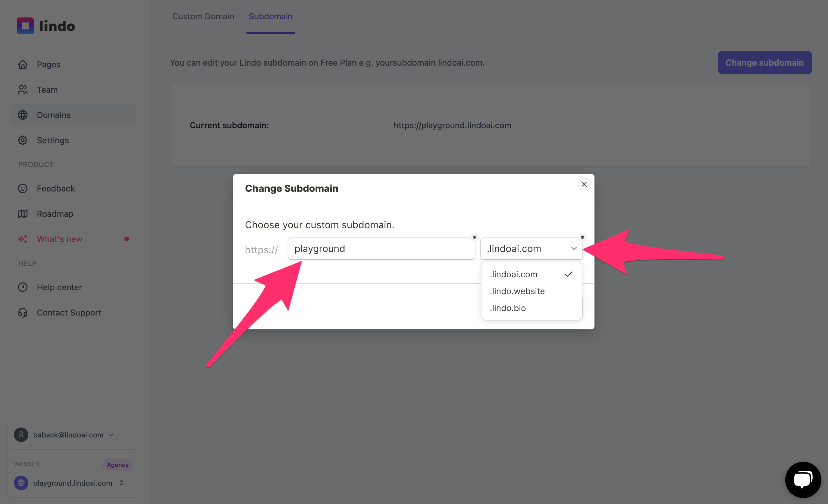The image size is (828, 504).
Task: Open the What's new link
Action: click(59, 239)
